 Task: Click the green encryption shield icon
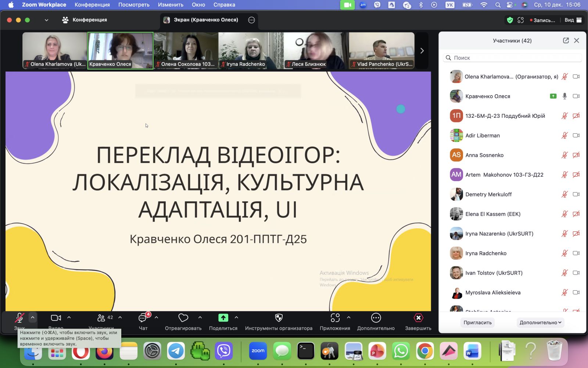pyautogui.click(x=510, y=20)
